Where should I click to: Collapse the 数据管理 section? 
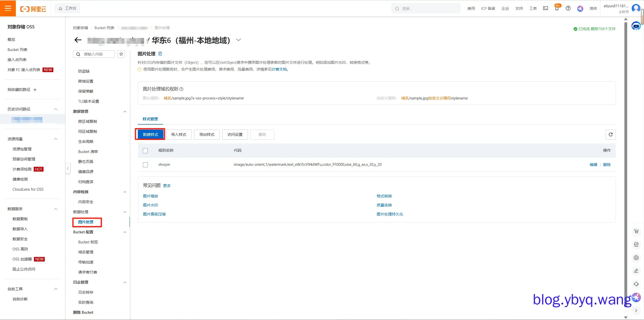(x=125, y=111)
